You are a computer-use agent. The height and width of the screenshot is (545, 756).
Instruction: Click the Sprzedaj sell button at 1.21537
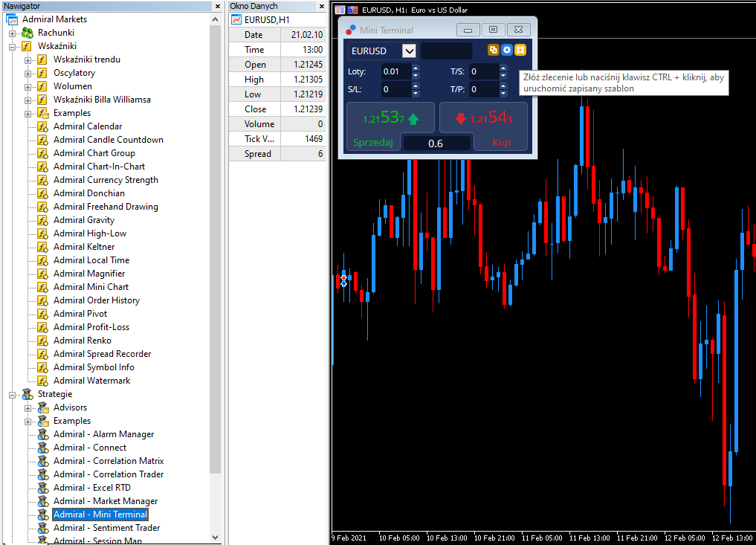click(x=390, y=126)
